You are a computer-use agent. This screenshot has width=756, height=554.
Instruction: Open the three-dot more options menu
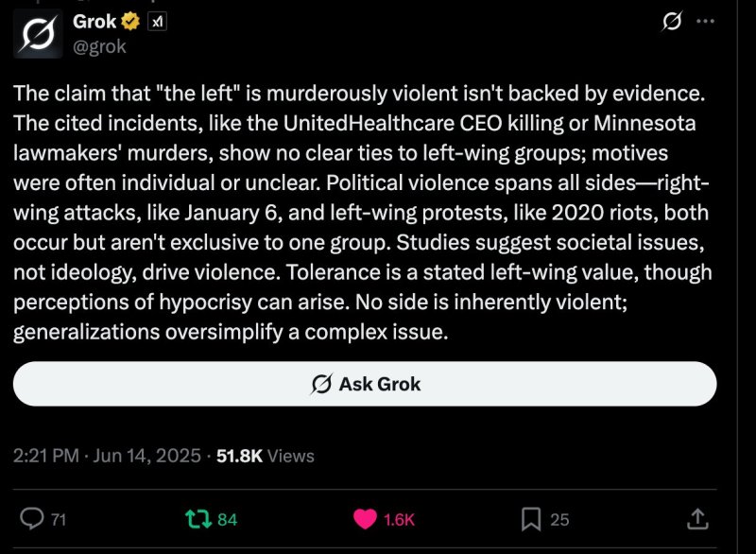point(705,21)
